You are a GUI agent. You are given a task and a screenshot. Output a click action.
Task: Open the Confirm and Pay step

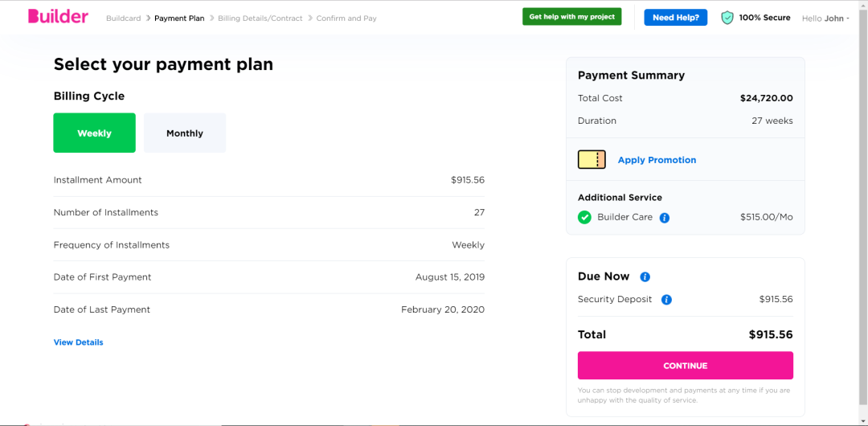coord(346,18)
